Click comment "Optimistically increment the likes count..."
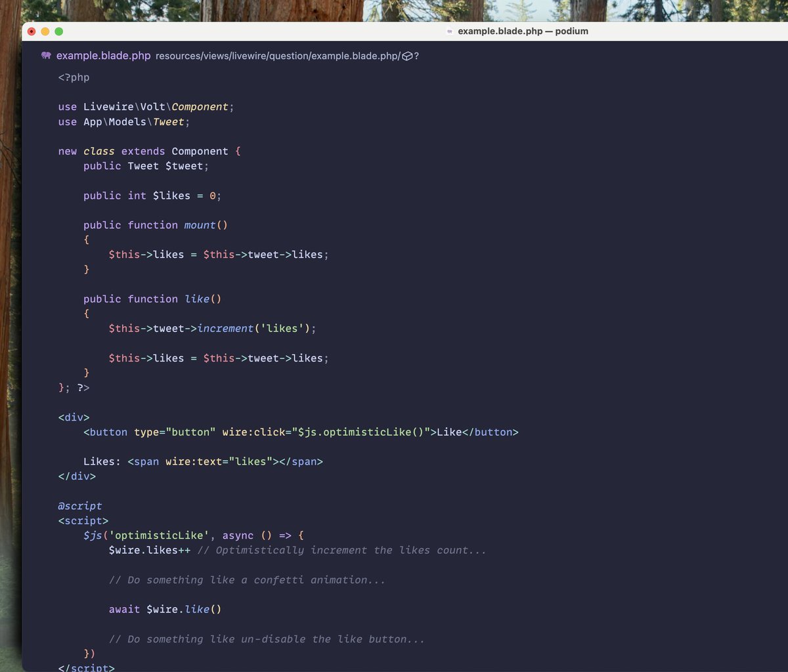The image size is (788, 672). coord(341,550)
